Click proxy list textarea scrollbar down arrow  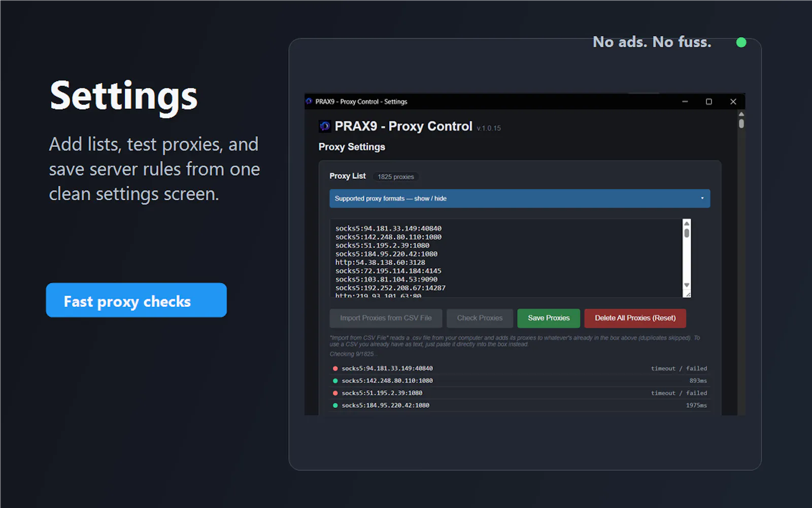click(x=687, y=285)
